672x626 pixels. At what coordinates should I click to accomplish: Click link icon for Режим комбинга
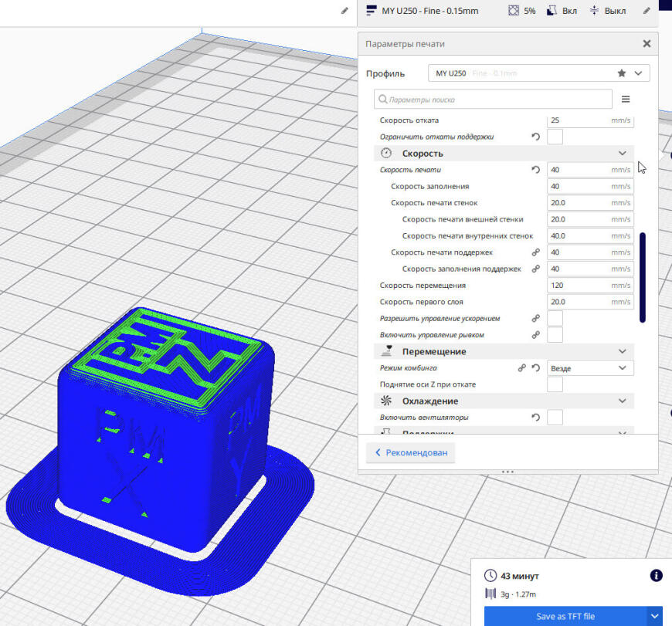click(521, 368)
